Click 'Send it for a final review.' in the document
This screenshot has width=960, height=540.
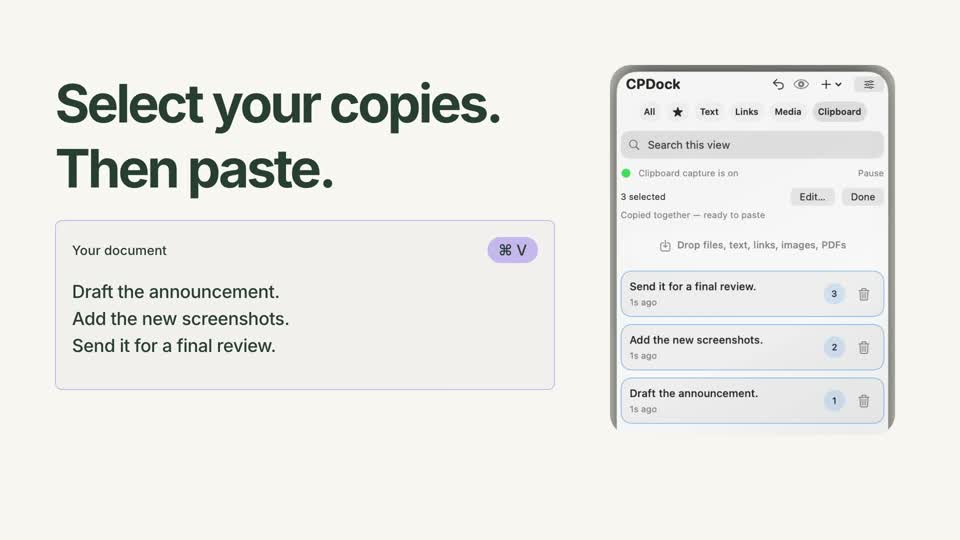pyautogui.click(x=174, y=345)
